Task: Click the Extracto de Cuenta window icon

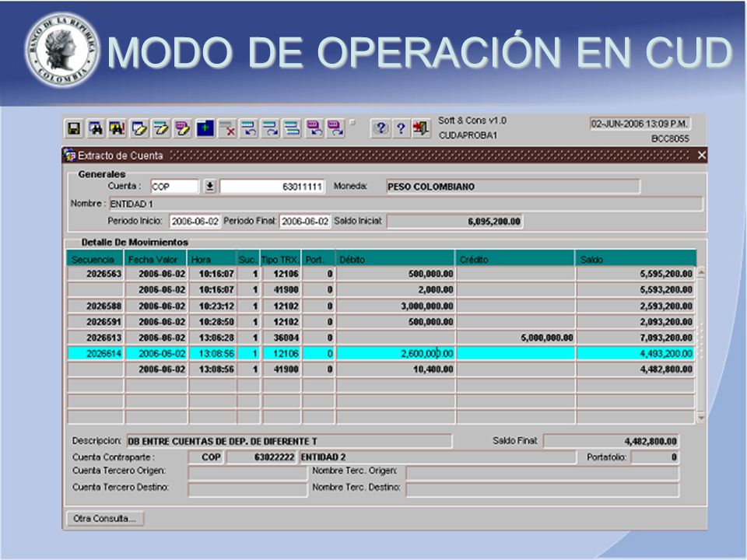Action: pos(70,156)
